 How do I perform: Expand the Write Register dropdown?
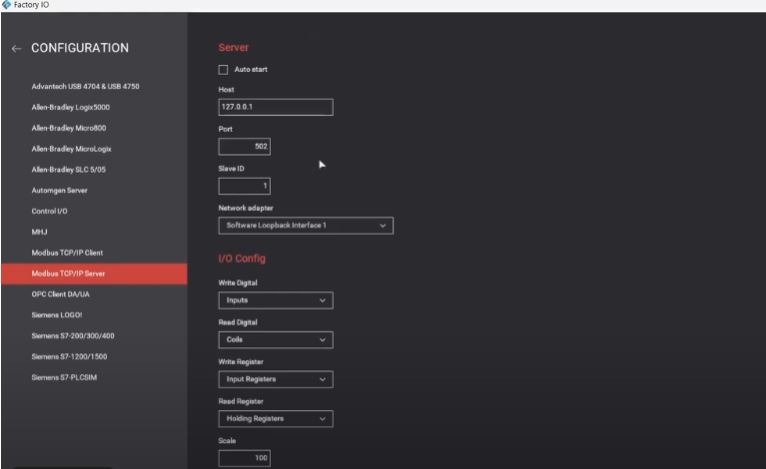275,380
